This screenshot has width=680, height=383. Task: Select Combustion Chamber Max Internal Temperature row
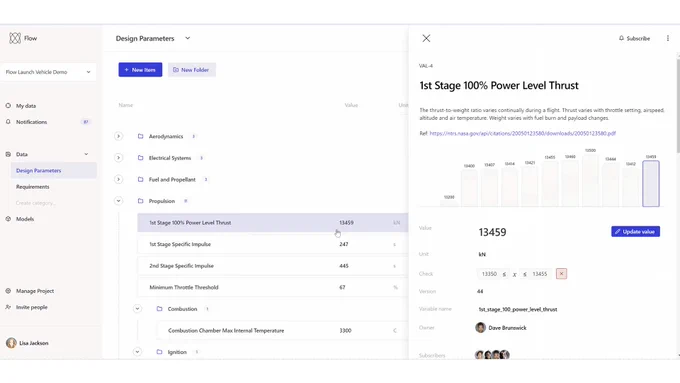point(282,331)
